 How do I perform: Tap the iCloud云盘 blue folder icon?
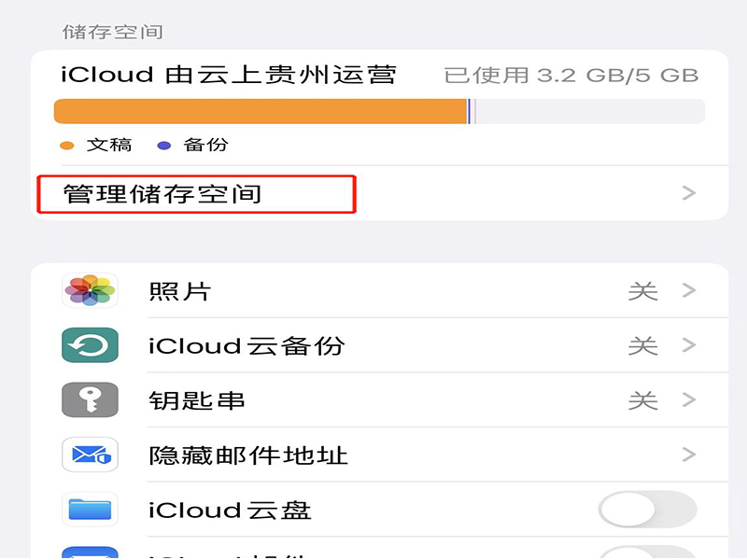click(x=90, y=510)
